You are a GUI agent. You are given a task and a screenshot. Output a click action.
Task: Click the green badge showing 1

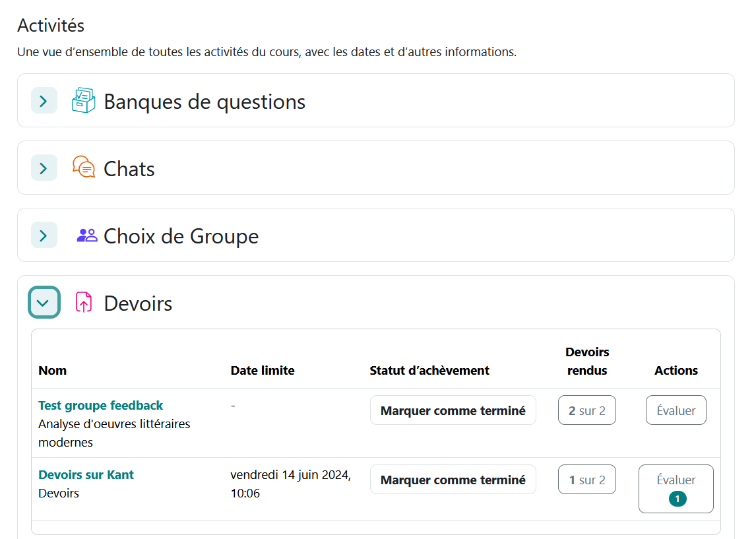click(x=677, y=499)
